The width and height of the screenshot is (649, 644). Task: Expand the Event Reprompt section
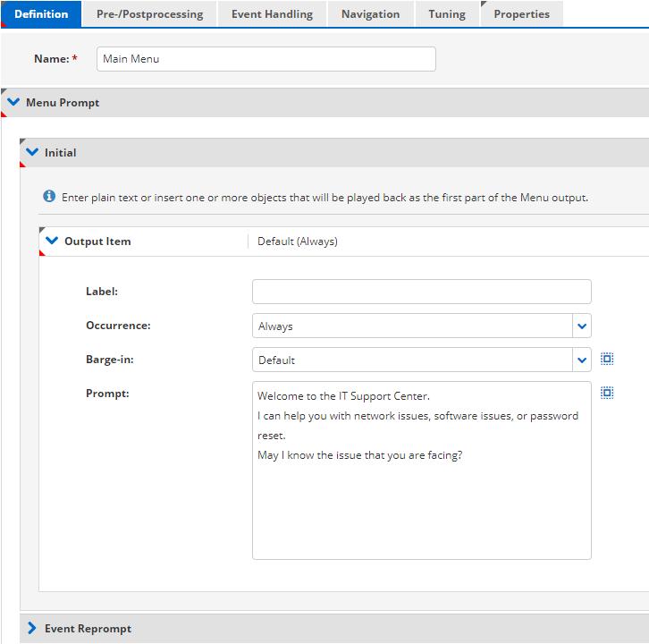point(33,629)
